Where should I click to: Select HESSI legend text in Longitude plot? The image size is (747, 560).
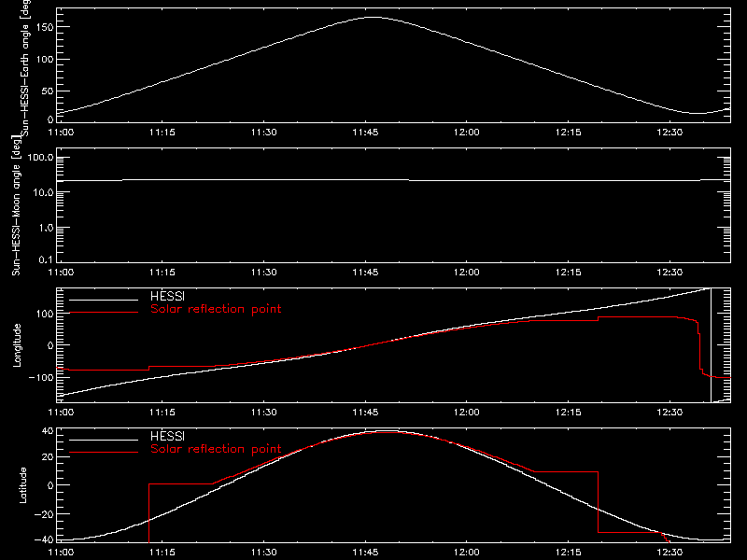click(x=167, y=296)
